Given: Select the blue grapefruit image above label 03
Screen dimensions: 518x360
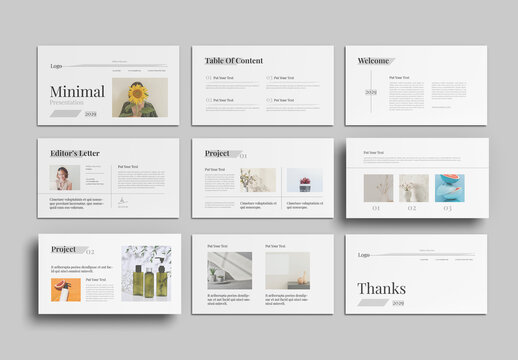Looking at the screenshot, I should point(450,188).
